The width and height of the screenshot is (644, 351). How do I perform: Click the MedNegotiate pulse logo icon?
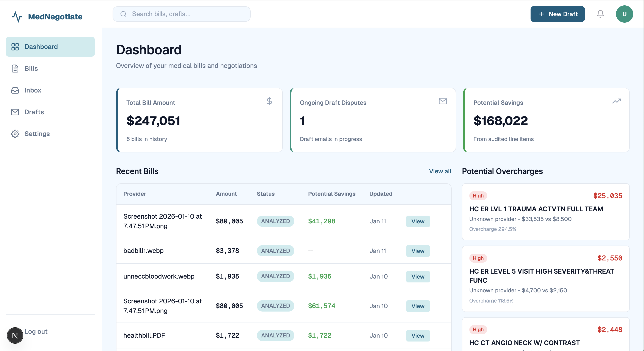click(17, 17)
